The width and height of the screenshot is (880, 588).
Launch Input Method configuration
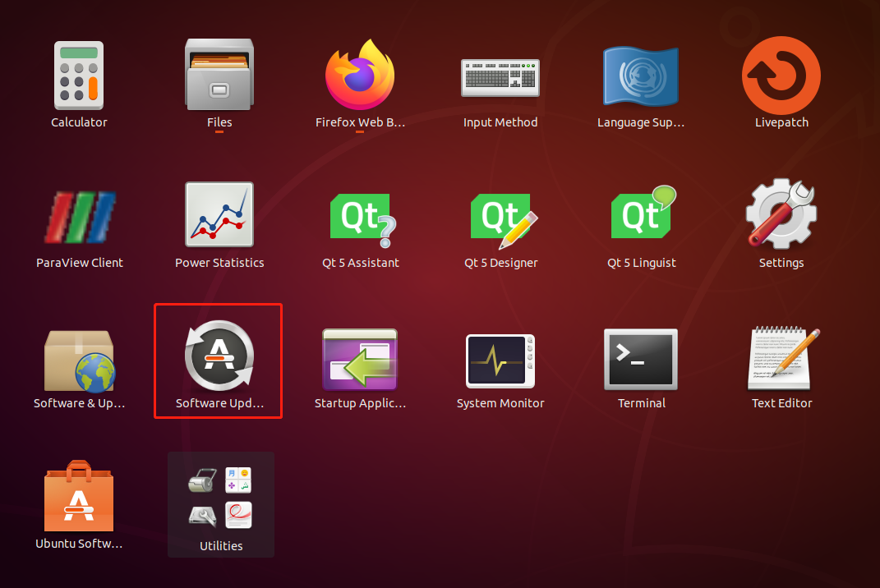500,78
